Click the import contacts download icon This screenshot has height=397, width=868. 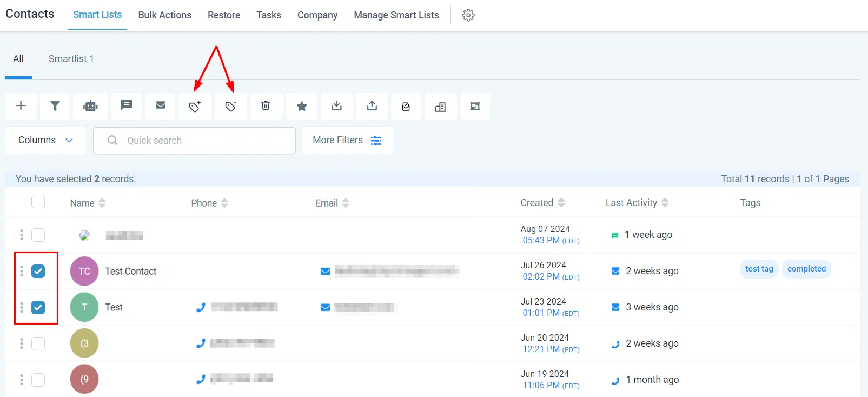click(x=337, y=106)
